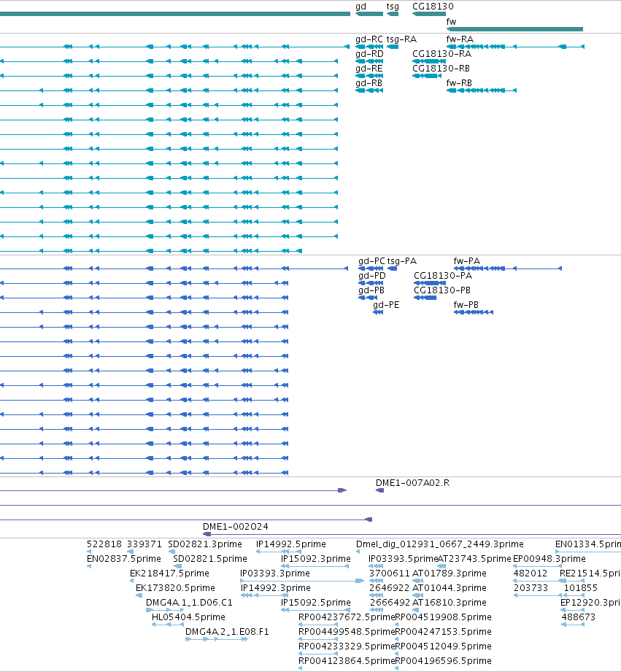
Task: Select the fw gene bar
Action: (x=514, y=29)
